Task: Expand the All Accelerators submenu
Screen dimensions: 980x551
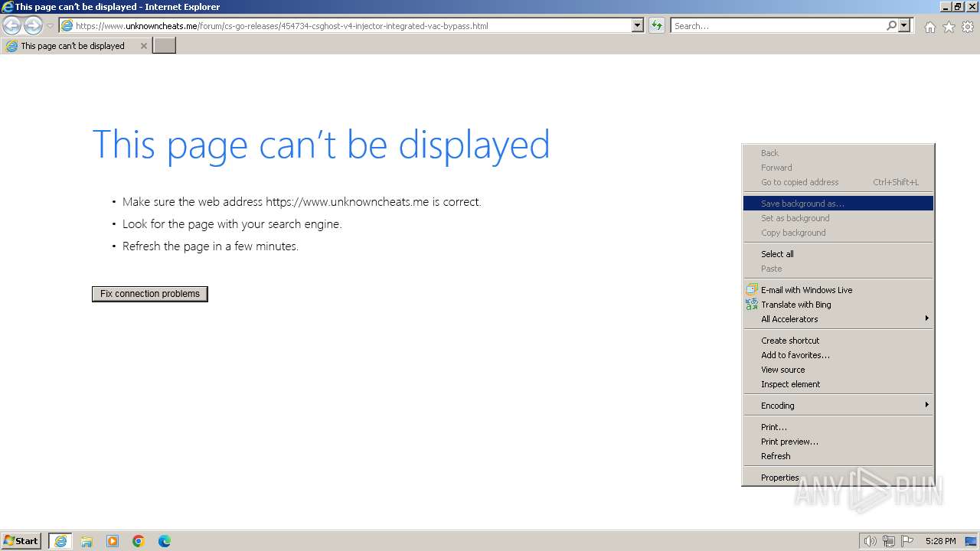Action: pos(838,319)
